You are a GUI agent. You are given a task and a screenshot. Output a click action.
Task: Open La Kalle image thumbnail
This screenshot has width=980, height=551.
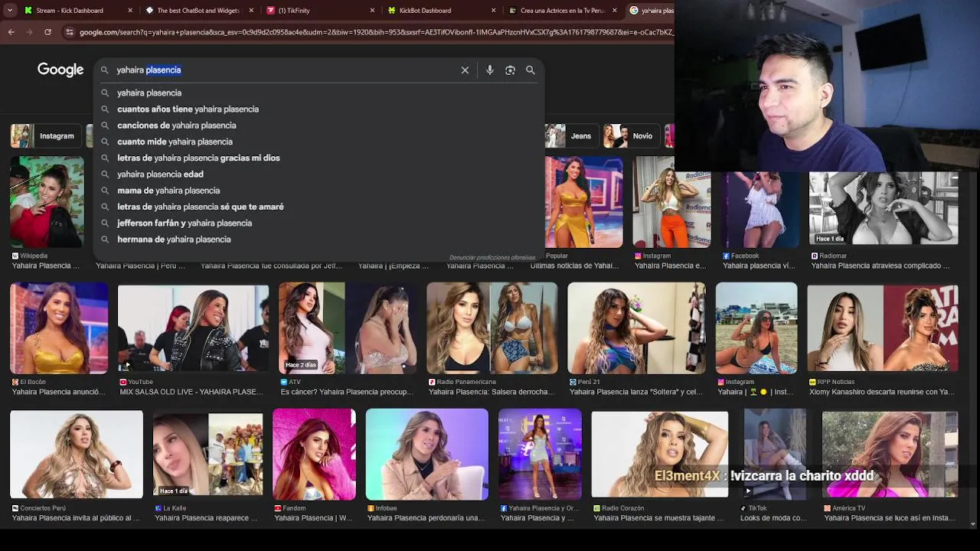tap(207, 455)
